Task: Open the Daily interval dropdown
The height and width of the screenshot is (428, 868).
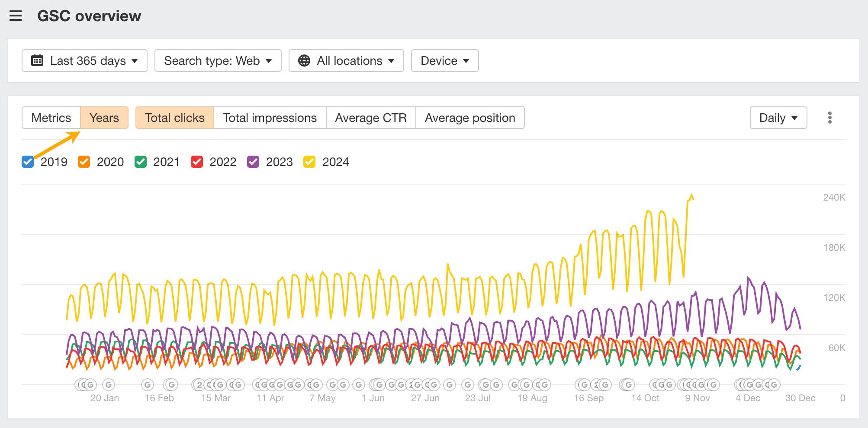Action: point(778,118)
